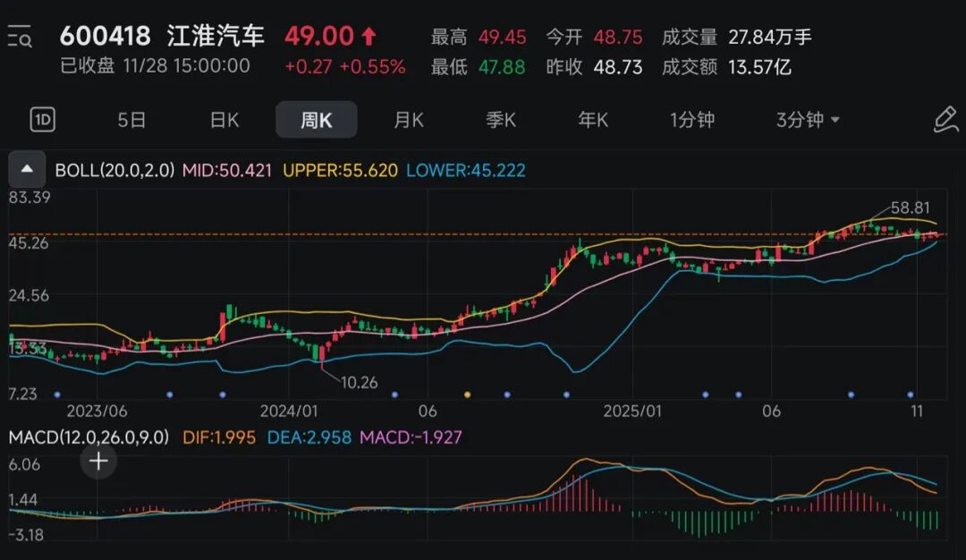Click the 83.39 price axis label
This screenshot has height=560, width=966.
point(30,197)
